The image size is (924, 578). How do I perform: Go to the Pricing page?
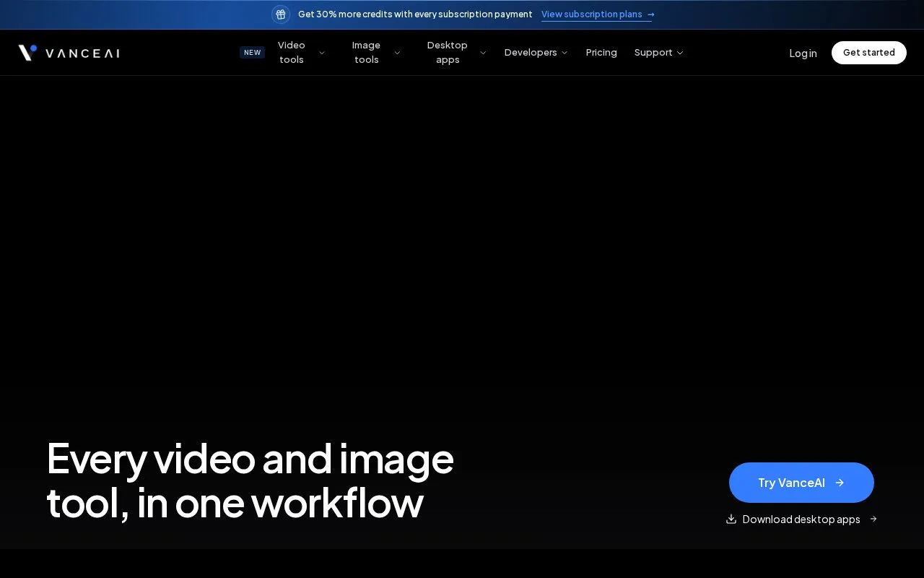[601, 53]
